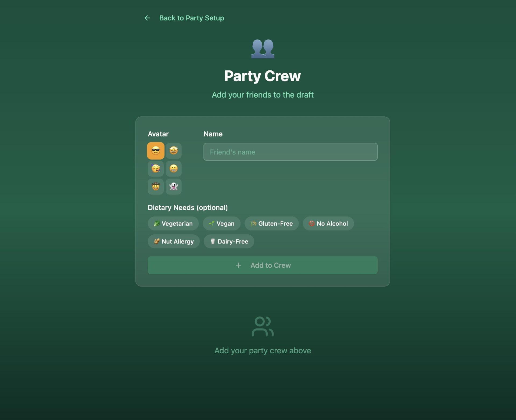Click the plus icon on Add to Crew

point(238,265)
